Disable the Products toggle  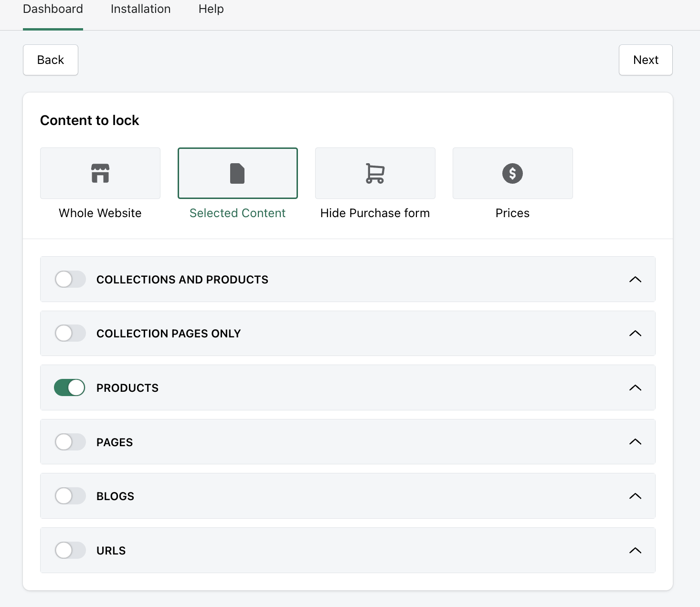point(70,387)
